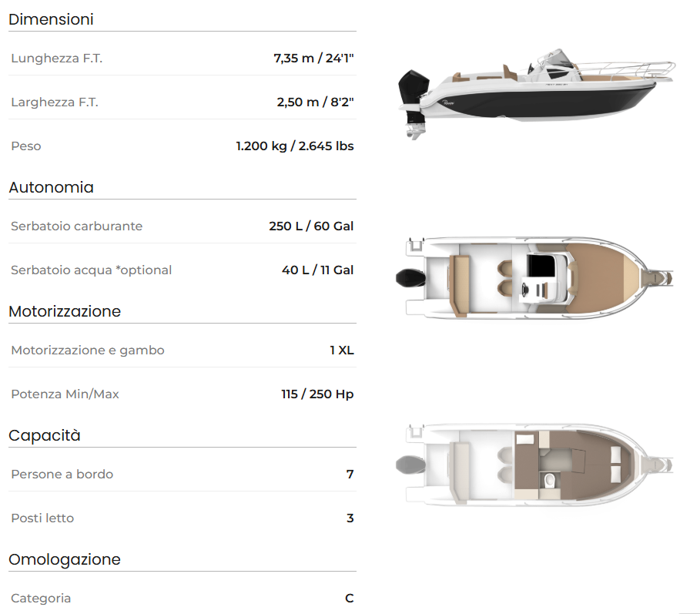The image size is (700, 614).
Task: Open the cabin interior layout image
Action: 534,465
